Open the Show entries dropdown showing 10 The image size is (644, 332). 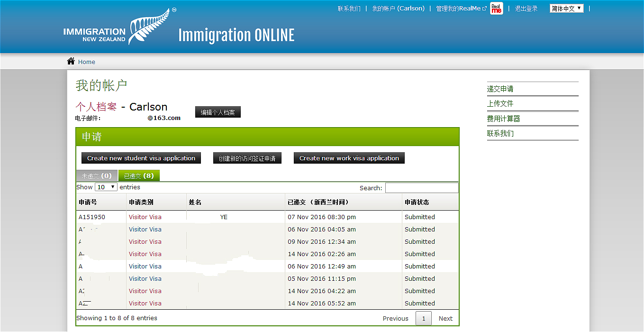click(x=106, y=186)
